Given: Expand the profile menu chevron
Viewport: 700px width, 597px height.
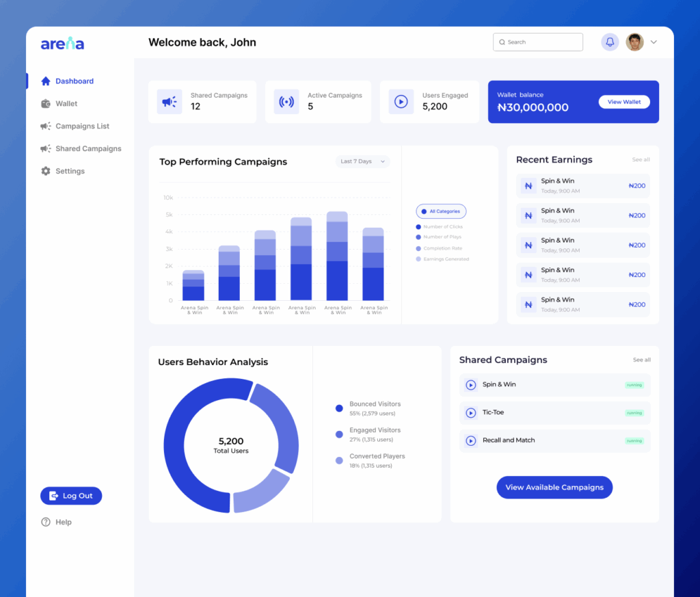Looking at the screenshot, I should point(654,42).
